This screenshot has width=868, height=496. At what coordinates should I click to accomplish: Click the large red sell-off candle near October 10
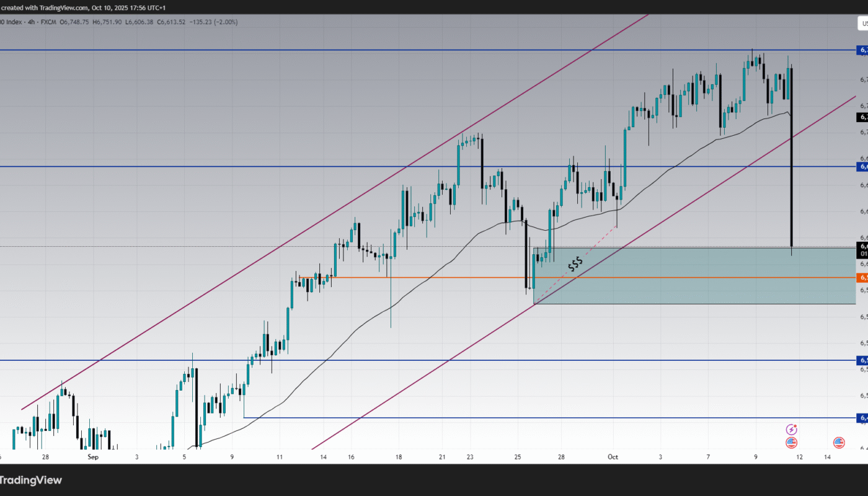click(792, 155)
